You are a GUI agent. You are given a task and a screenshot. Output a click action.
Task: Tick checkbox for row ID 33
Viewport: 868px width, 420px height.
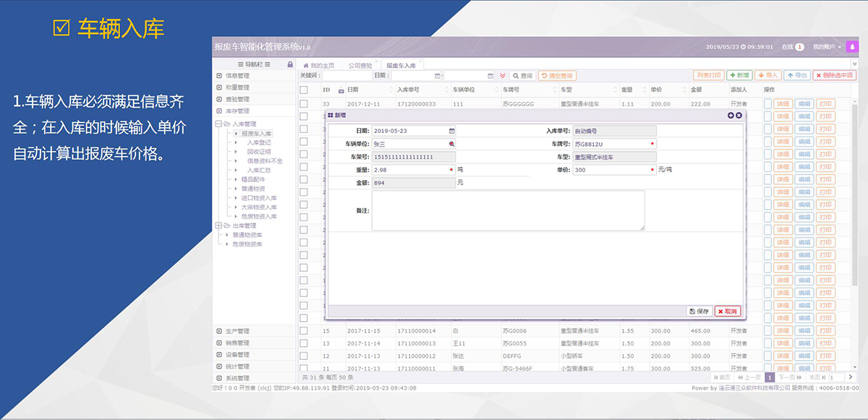(x=304, y=104)
